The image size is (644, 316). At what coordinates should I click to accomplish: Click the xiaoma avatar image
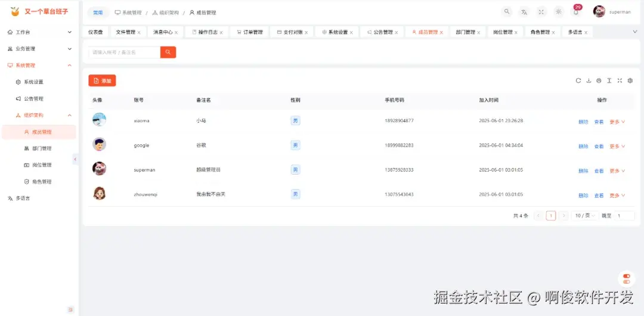(100, 120)
